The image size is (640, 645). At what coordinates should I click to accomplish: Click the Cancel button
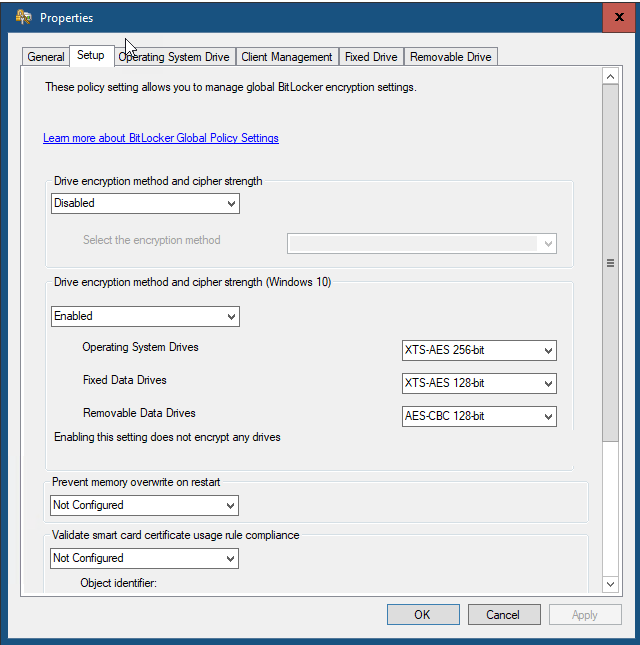504,615
